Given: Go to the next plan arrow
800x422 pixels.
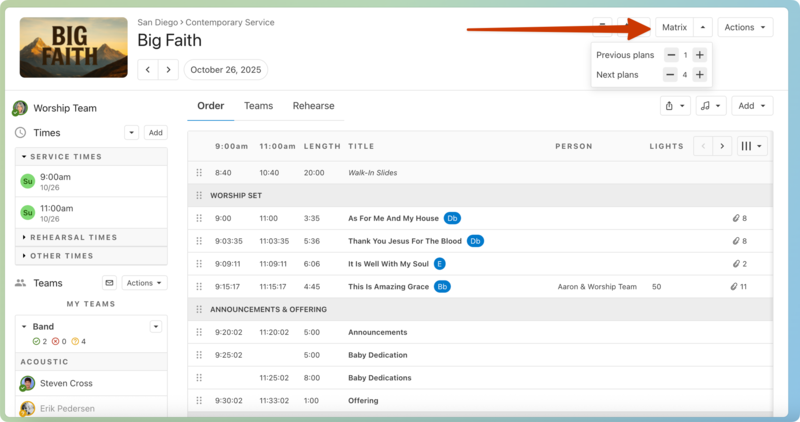Looking at the screenshot, I should click(169, 70).
